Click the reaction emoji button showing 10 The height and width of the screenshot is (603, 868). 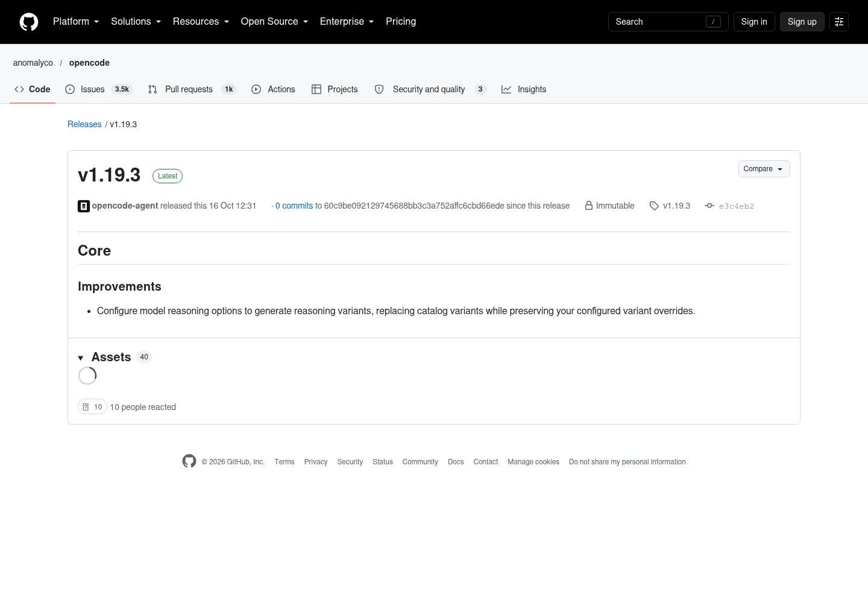[92, 407]
